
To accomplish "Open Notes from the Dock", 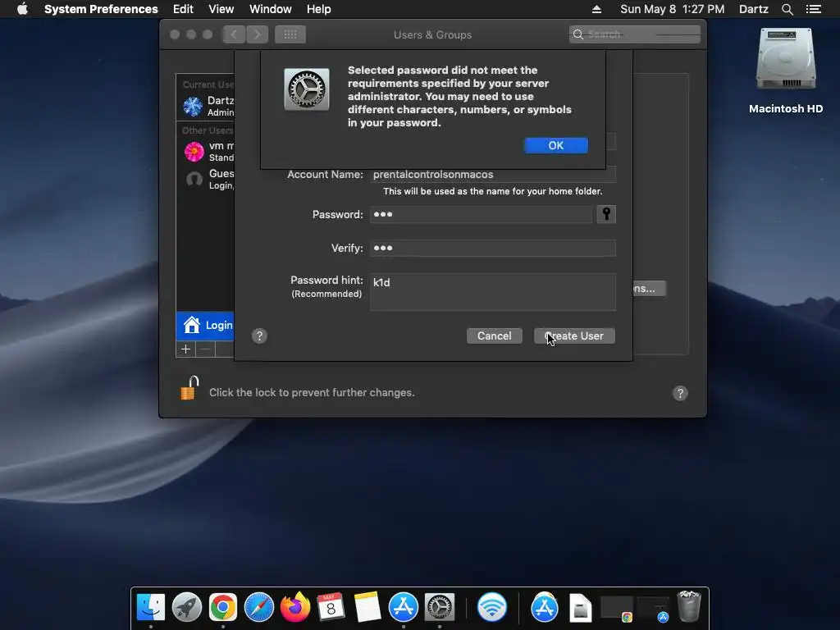I will coord(367,608).
